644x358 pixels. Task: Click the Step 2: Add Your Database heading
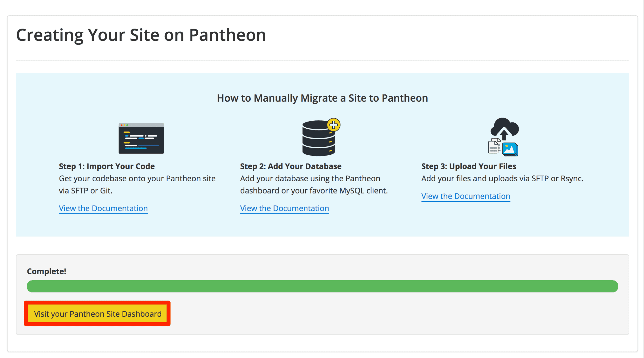tap(291, 166)
